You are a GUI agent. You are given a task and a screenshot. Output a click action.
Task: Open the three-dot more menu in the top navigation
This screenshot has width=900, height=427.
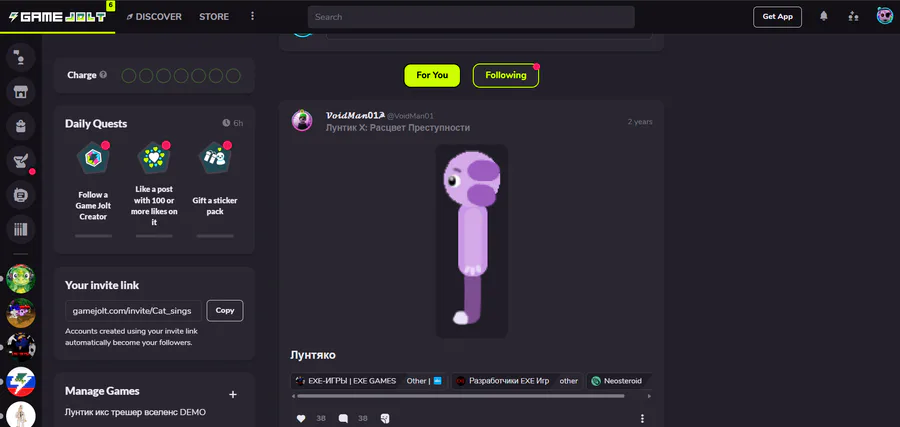pos(252,16)
